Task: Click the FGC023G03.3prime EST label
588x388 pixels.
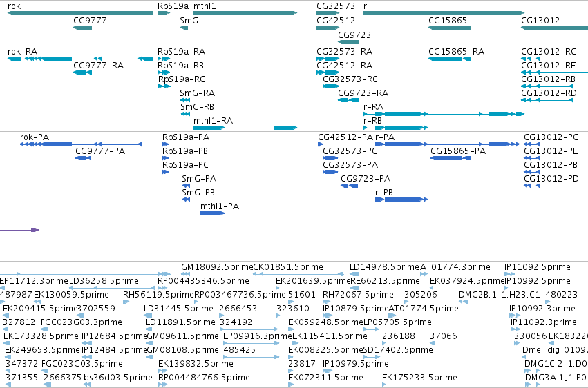Action: pyautogui.click(x=82, y=322)
